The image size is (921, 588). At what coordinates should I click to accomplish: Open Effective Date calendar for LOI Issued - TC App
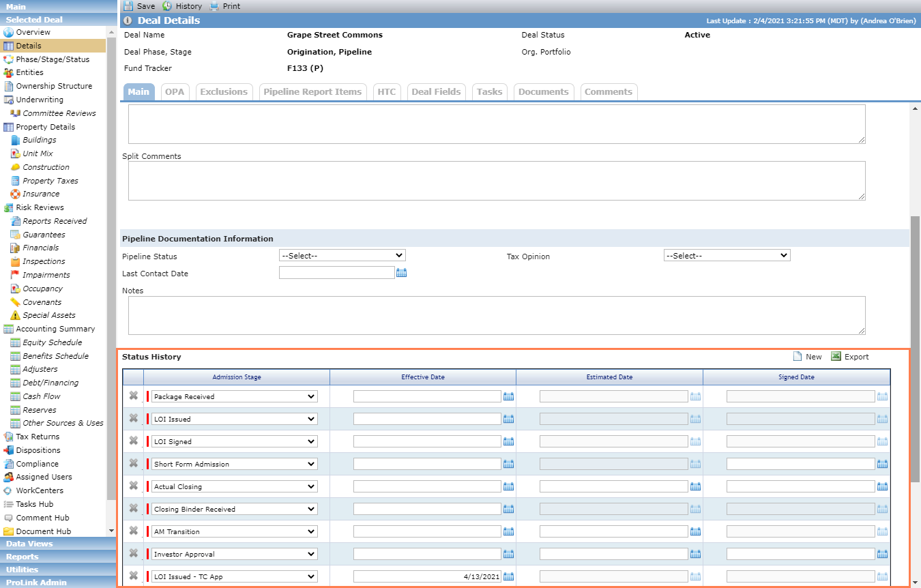click(508, 576)
